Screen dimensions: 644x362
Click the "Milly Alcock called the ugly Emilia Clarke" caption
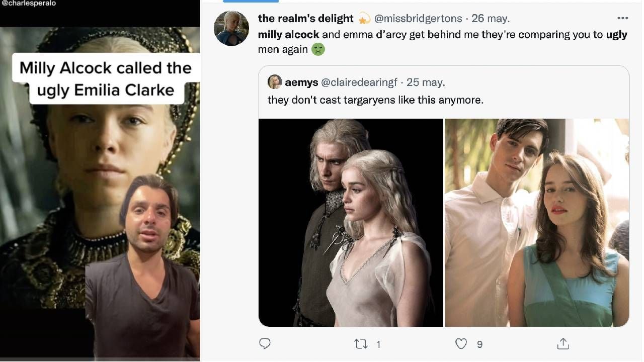(106, 79)
